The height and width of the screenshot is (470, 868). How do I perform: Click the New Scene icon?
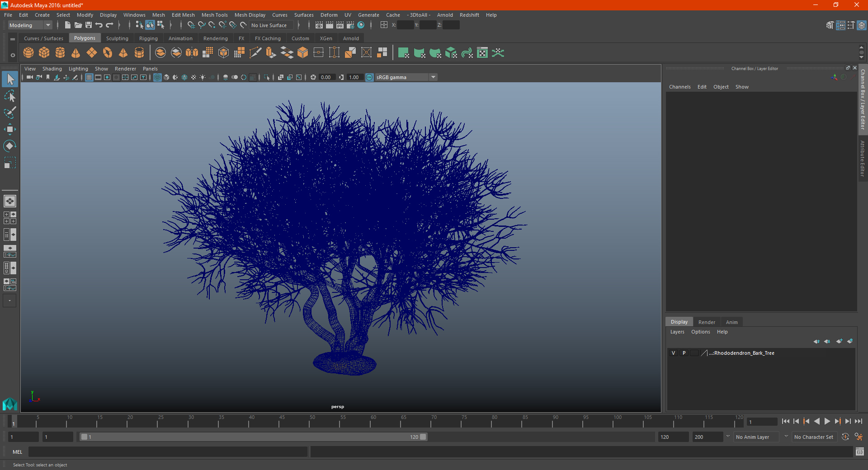click(68, 25)
